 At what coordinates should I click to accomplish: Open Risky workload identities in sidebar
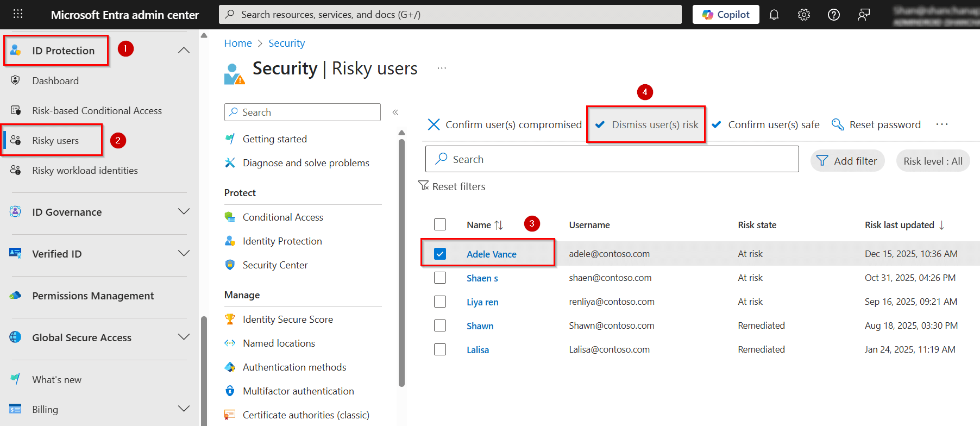pos(85,170)
